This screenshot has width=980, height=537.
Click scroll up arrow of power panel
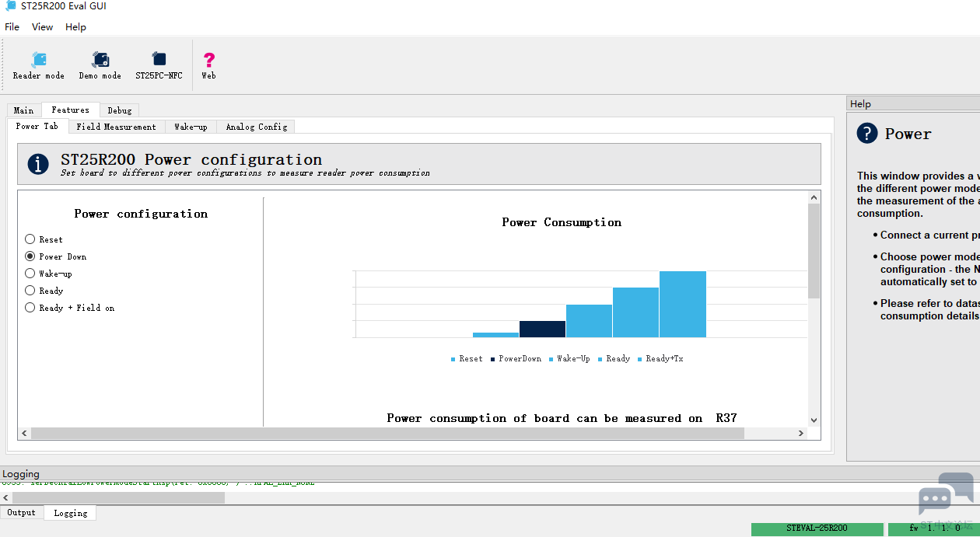coord(814,197)
